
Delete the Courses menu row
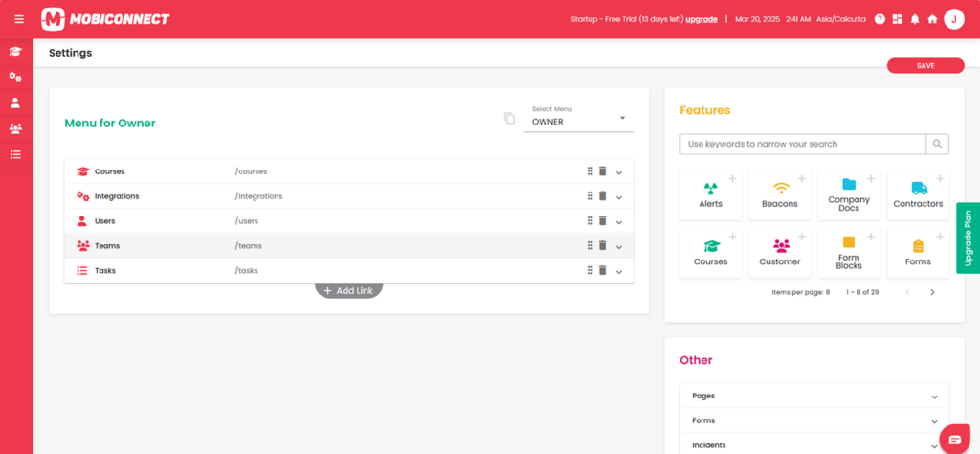point(603,171)
